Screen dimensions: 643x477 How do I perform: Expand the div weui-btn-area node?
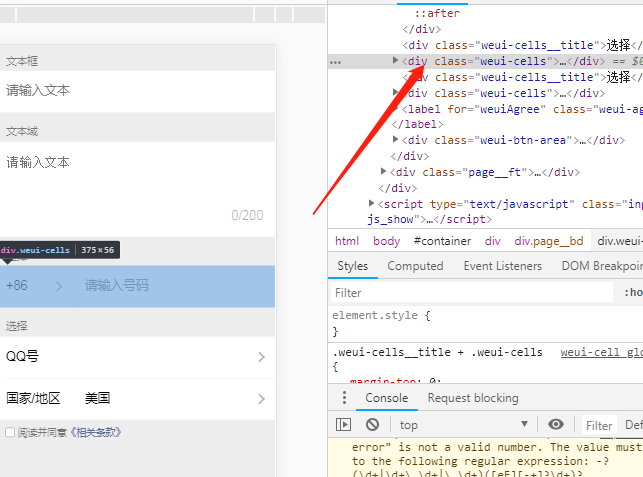point(395,139)
